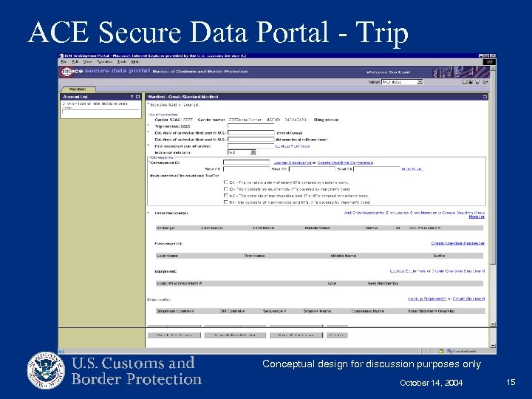Click the Lookup Equipment link
Screen dimensions: 532x399
point(408,271)
